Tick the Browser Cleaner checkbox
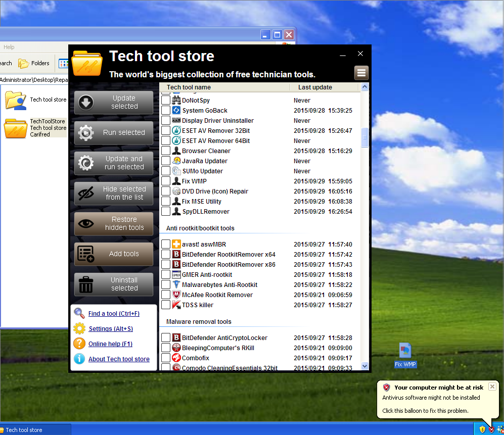The width and height of the screenshot is (504, 435). [166, 151]
